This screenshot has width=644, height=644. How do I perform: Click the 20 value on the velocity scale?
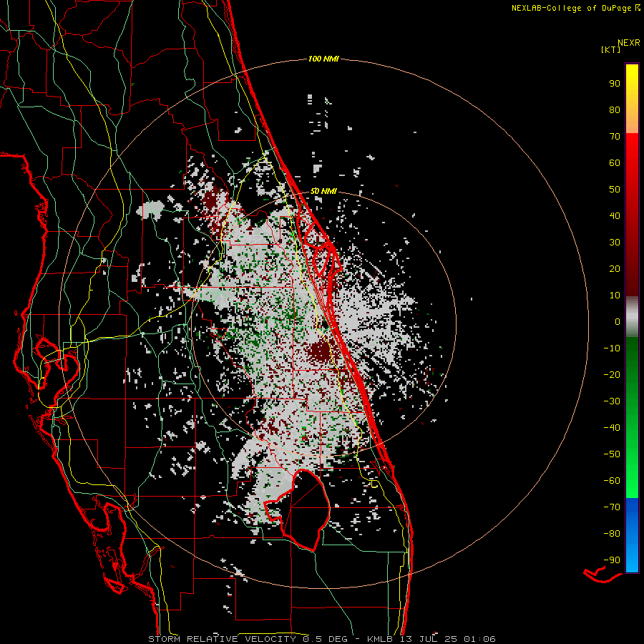coord(615,269)
